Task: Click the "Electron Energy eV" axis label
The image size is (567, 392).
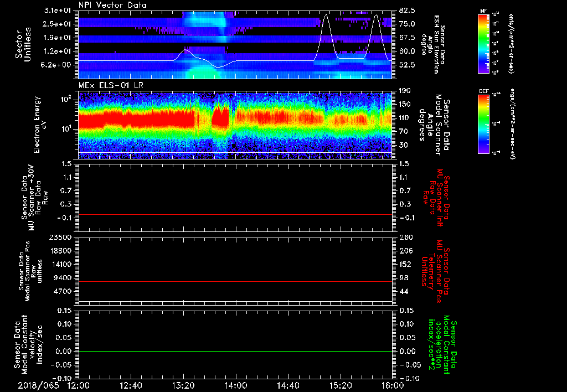Action: [40, 125]
